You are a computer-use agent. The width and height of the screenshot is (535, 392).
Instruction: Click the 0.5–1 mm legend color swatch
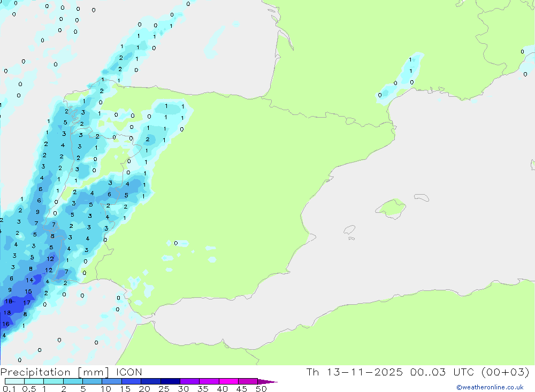click(34, 381)
